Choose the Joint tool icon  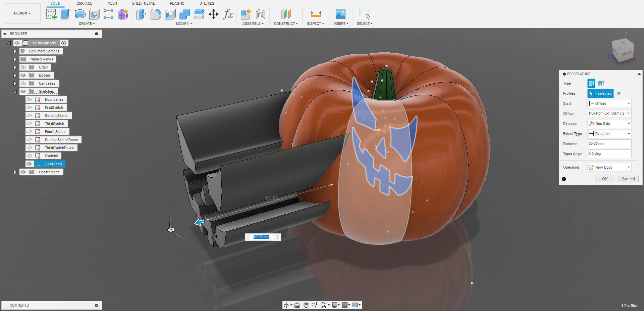point(260,14)
